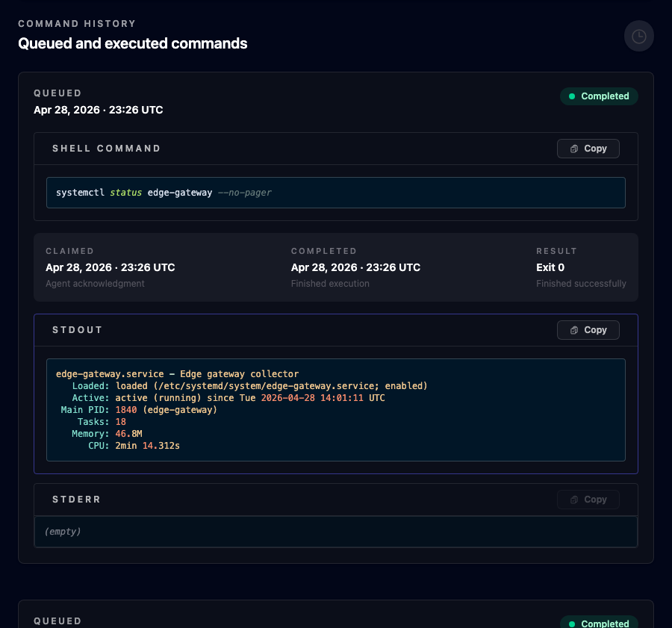Click the "--no-pager" flag text
This screenshot has height=628, width=672.
coord(244,193)
